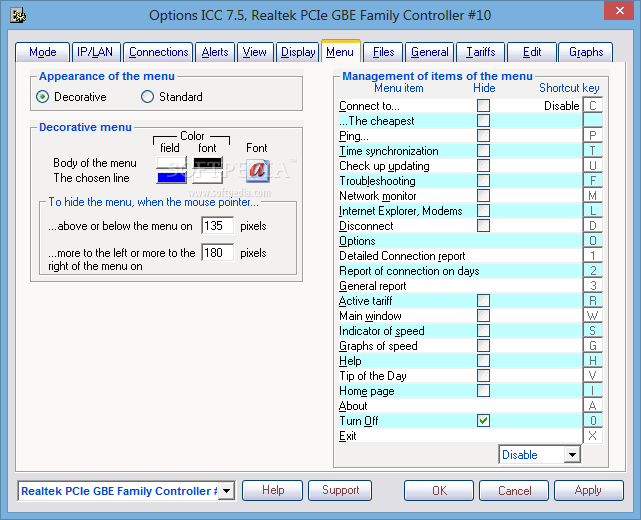Toggle Hide checkbox for Network monitor
This screenshot has width=641, height=520.
483,196
